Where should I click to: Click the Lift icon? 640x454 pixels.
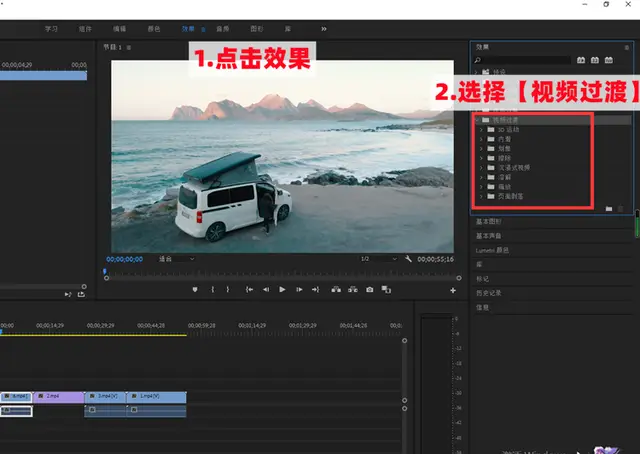[336, 289]
